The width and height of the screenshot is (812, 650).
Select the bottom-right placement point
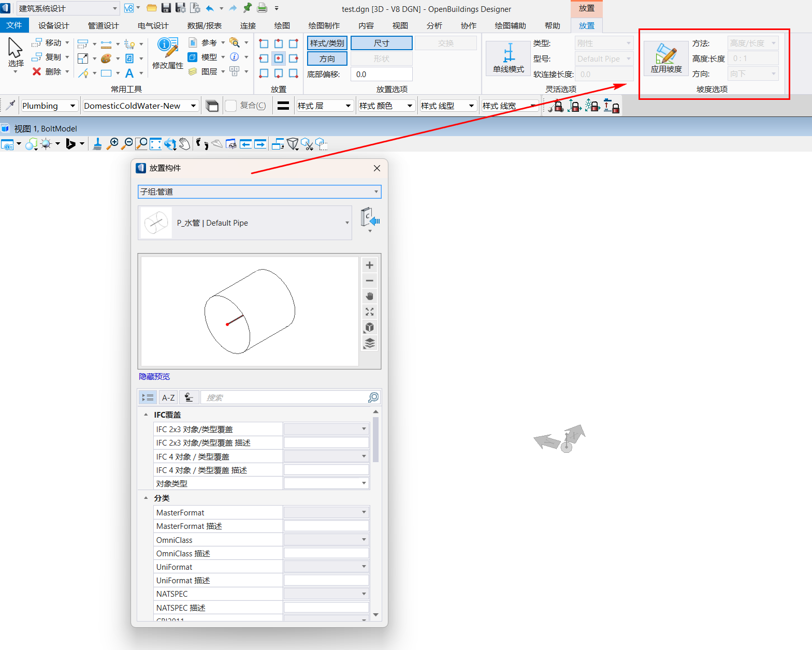pos(294,73)
